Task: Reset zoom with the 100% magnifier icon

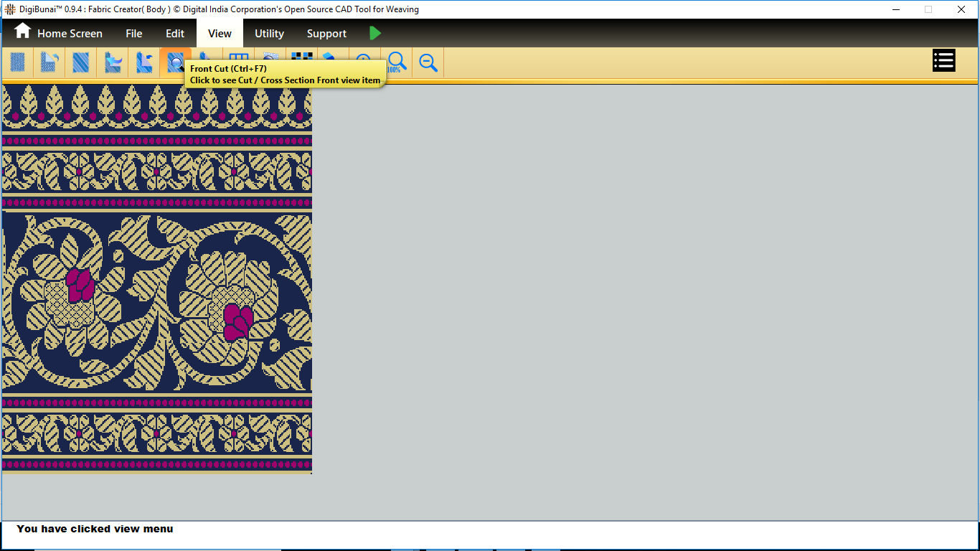Action: (397, 62)
